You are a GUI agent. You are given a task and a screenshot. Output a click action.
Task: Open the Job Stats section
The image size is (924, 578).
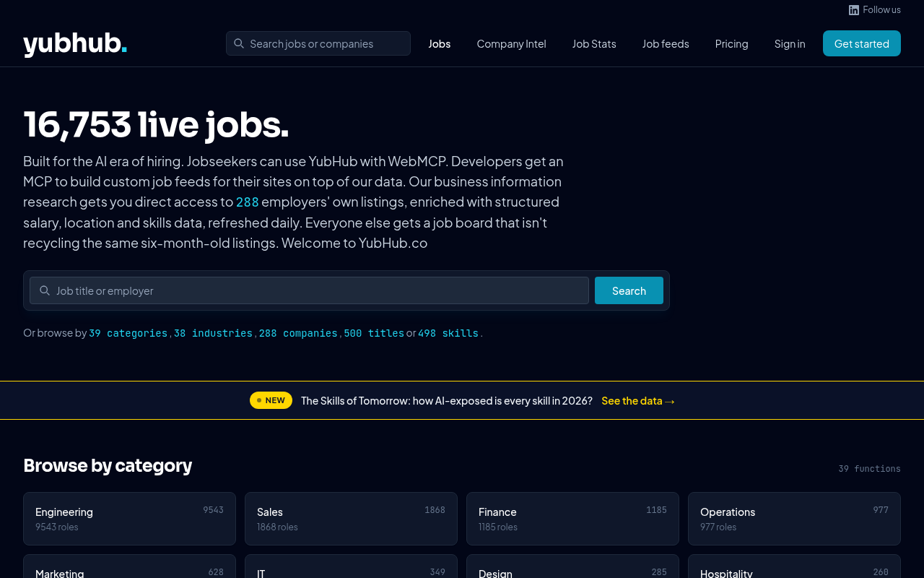pyautogui.click(x=594, y=43)
